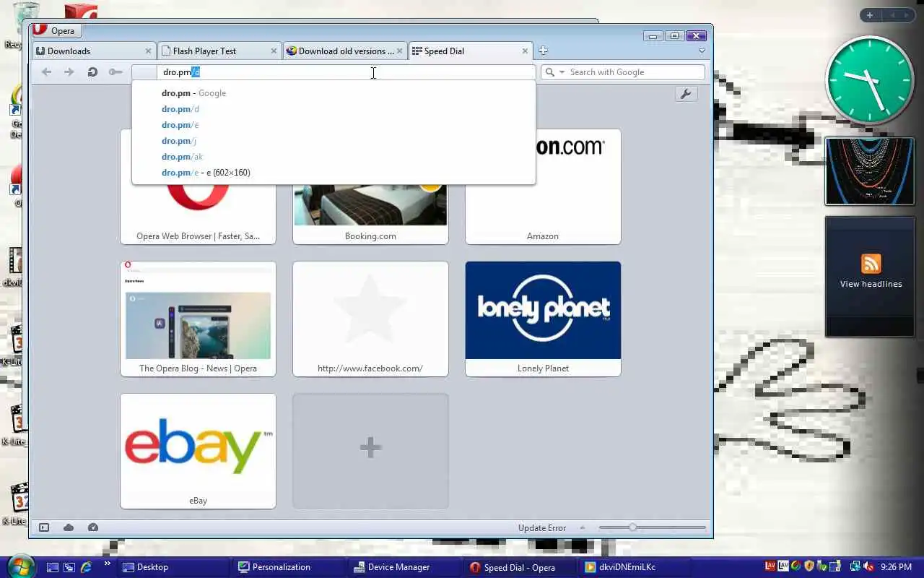Adjust the zoom slider handle
Screen dimensions: 924x578
632,527
